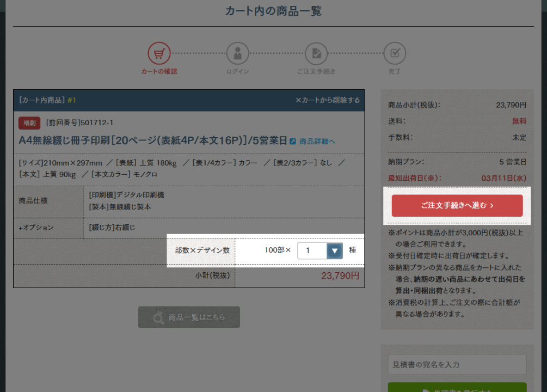The image size is (547, 392).
Task: Open the design count dropdown arrow
Action: 334,250
